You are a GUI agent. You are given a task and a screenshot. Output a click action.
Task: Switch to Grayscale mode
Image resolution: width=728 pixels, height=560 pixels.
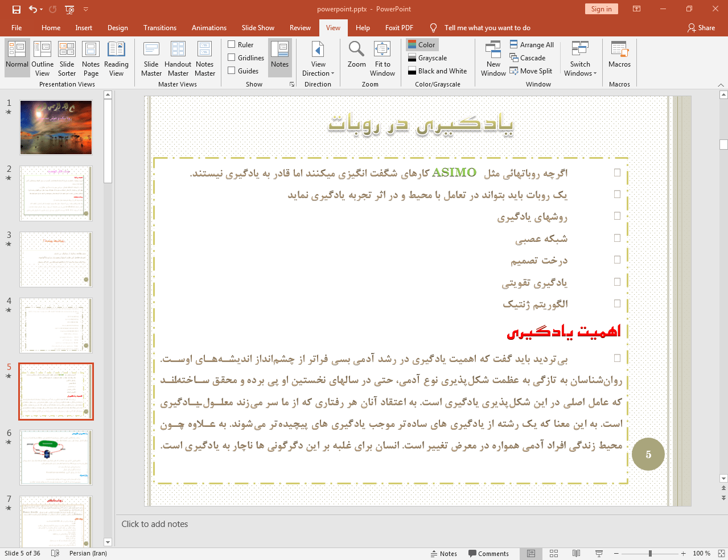pos(427,58)
